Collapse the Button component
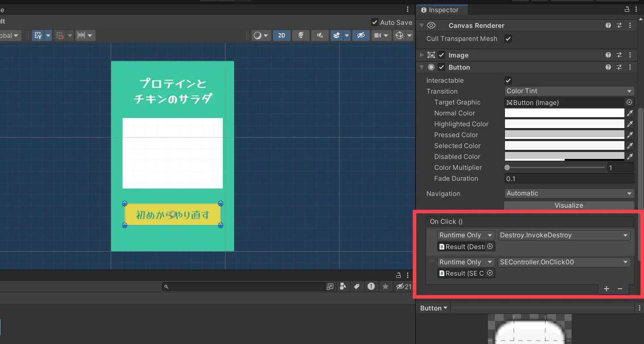Viewport: 644px width, 344px height. pos(422,67)
